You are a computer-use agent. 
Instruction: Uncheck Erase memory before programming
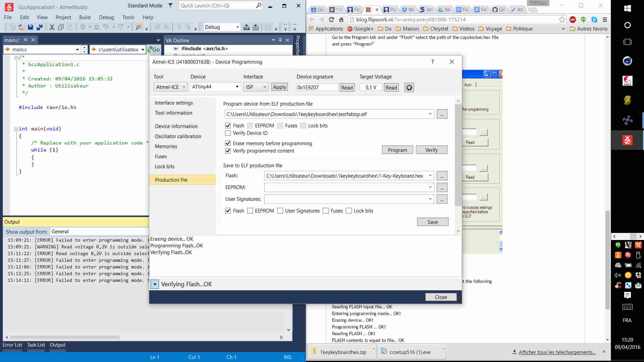pos(228,143)
